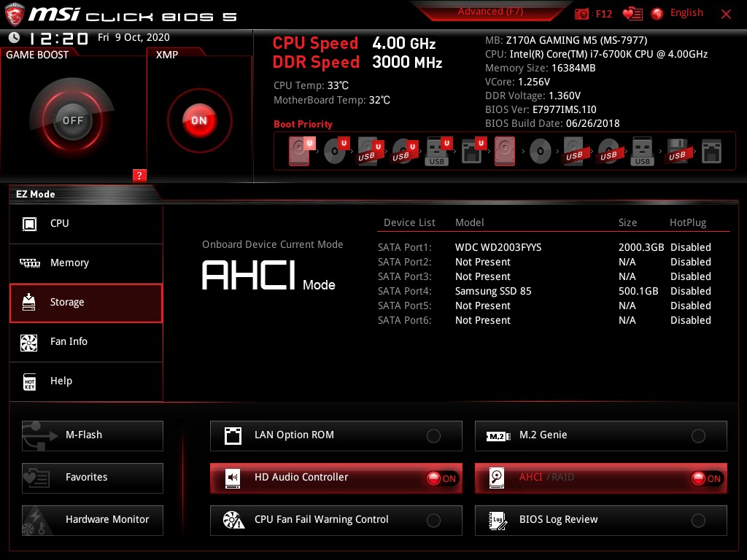The width and height of the screenshot is (747, 560).
Task: Click SATA Port6 row label
Action: tap(405, 320)
